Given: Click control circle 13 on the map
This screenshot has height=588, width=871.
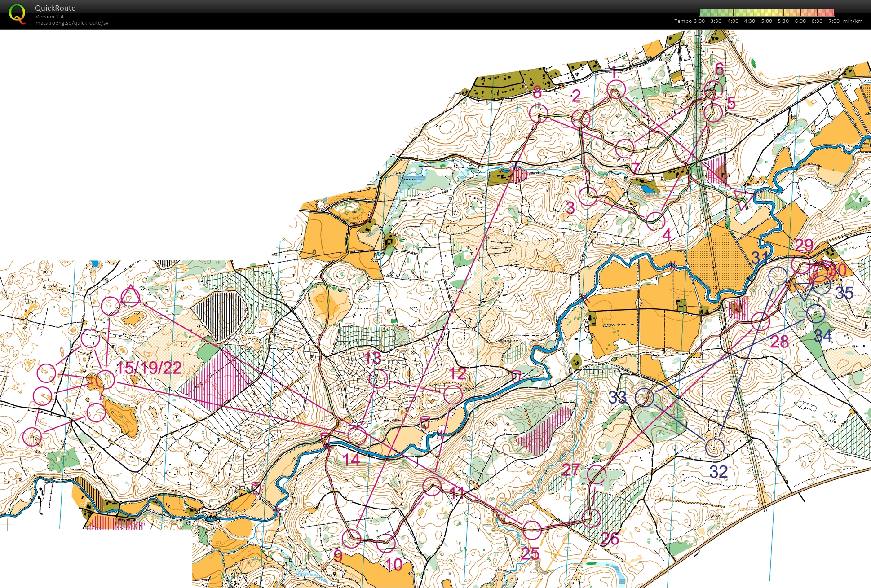Looking at the screenshot, I should click(x=378, y=379).
